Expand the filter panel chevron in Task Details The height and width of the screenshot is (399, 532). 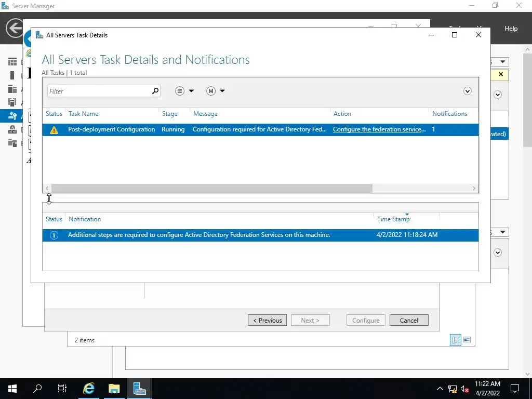(468, 91)
